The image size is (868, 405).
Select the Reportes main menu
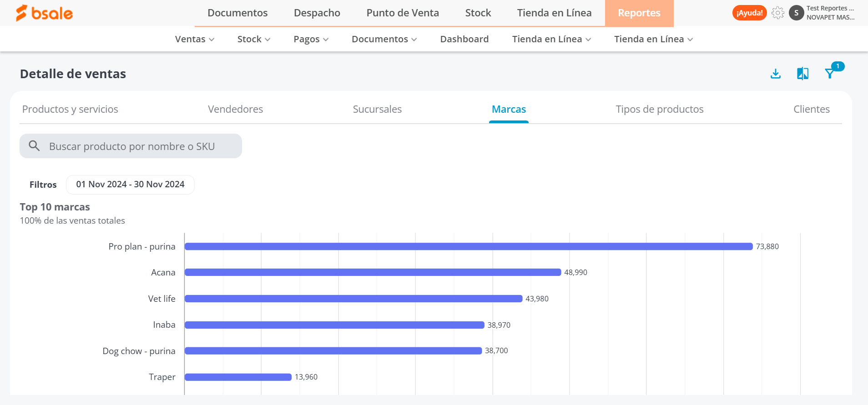tap(639, 13)
